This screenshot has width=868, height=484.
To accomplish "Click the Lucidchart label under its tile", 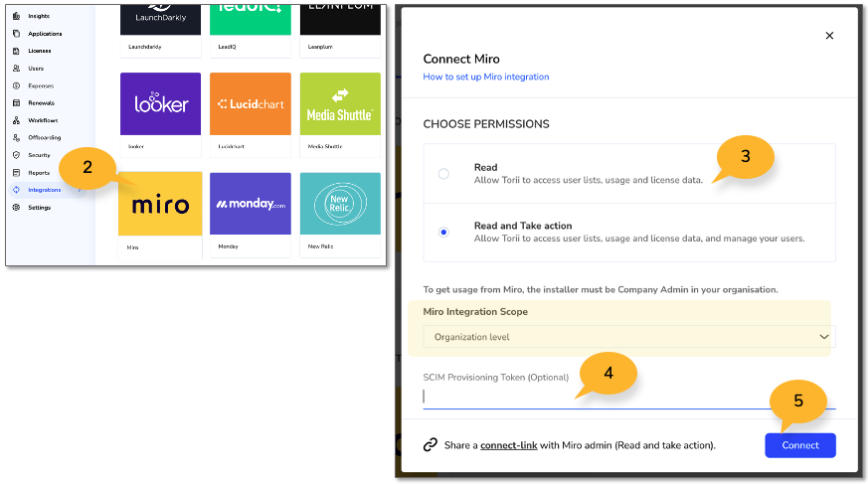I will 231,146.
